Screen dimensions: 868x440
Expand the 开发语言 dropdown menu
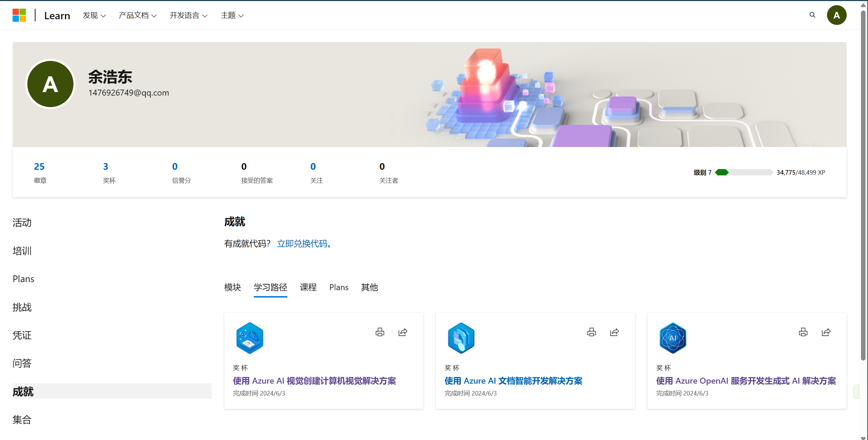(x=189, y=15)
